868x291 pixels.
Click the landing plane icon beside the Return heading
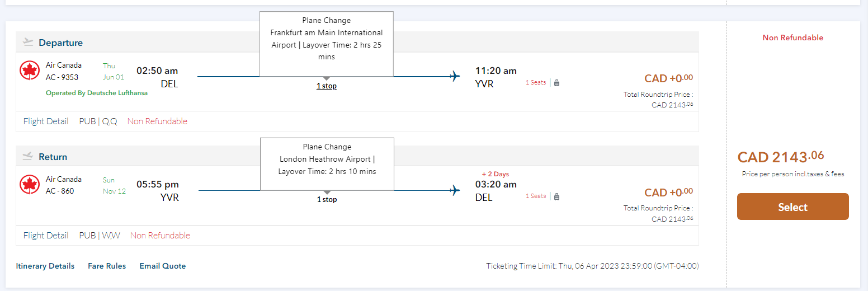[x=28, y=157]
